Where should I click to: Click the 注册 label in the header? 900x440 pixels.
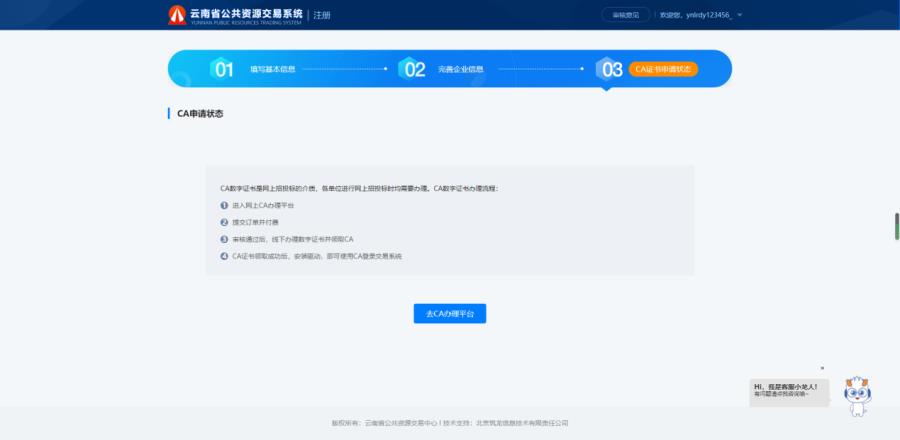coord(322,15)
